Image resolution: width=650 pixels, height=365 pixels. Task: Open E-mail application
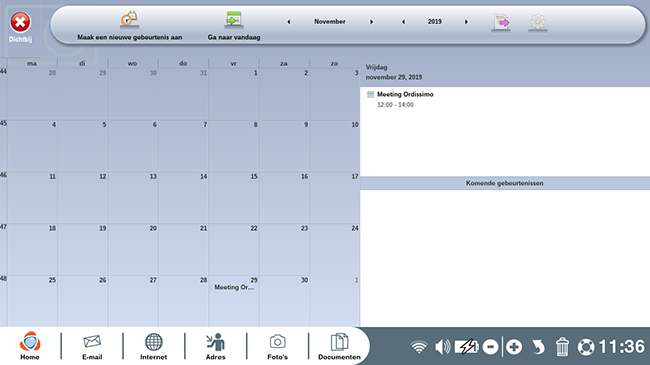pyautogui.click(x=92, y=346)
